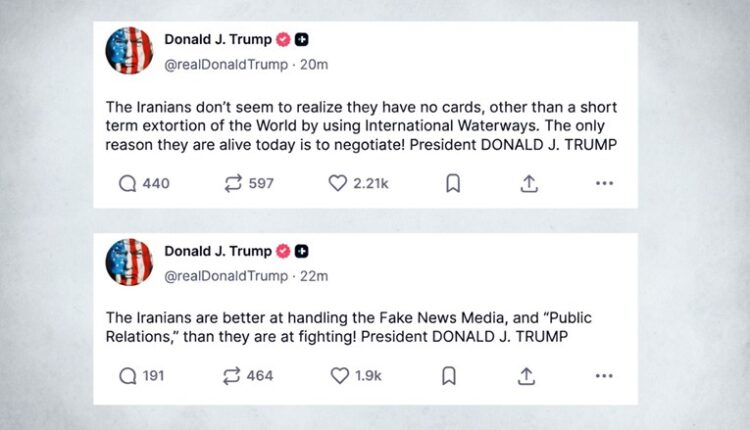Like the post with 1.9k likes
This screenshot has height=430, width=750.
338,376
